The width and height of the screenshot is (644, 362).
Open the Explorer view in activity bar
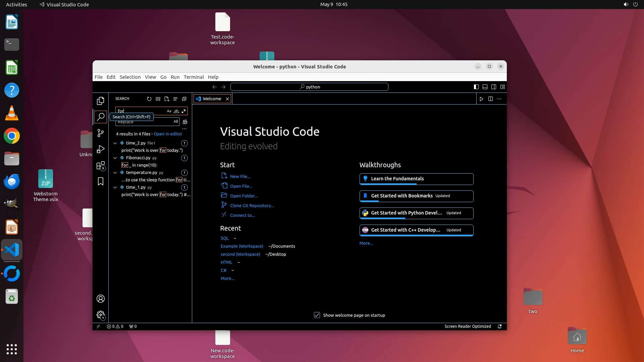[100, 101]
